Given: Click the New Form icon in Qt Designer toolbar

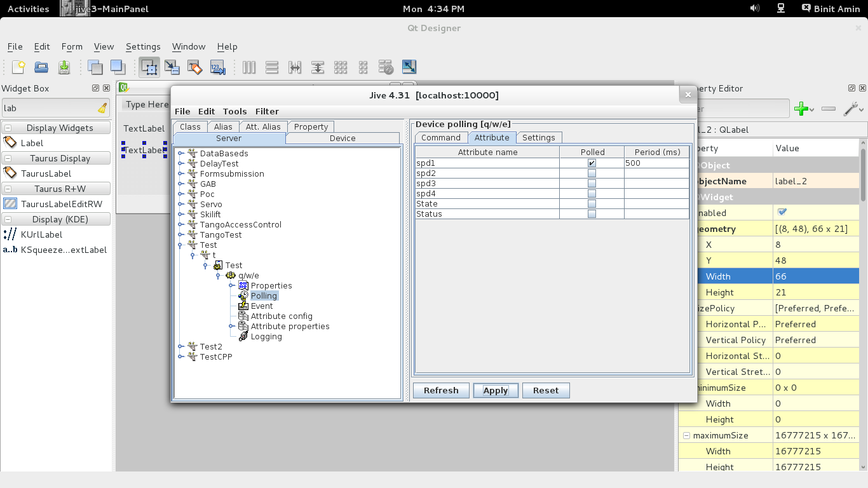Looking at the screenshot, I should tap(18, 67).
